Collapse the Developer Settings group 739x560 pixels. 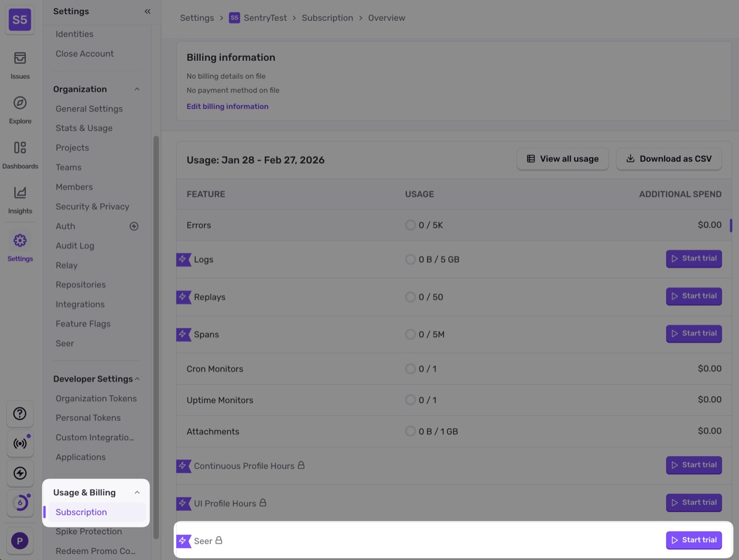[138, 378]
